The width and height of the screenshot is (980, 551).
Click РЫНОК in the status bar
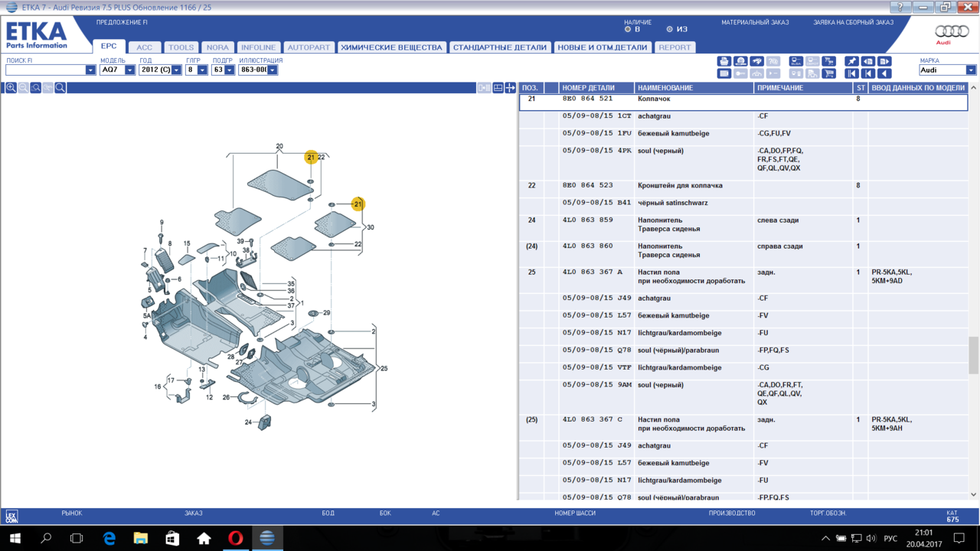coord(72,514)
